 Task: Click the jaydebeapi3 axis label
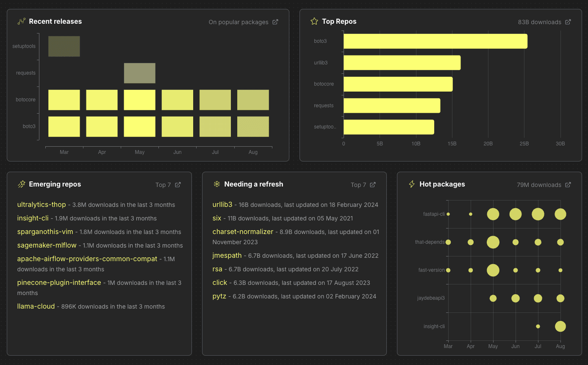point(431,298)
